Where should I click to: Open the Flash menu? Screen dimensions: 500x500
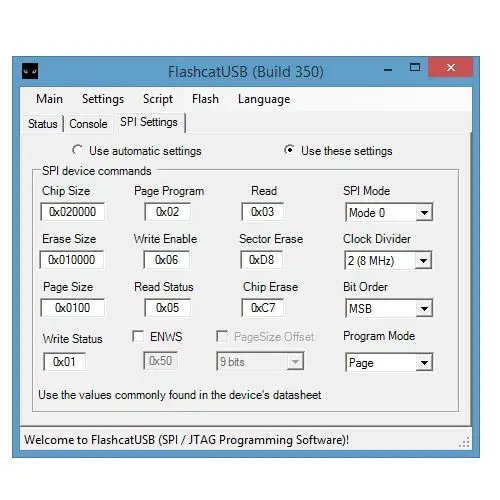tap(205, 99)
